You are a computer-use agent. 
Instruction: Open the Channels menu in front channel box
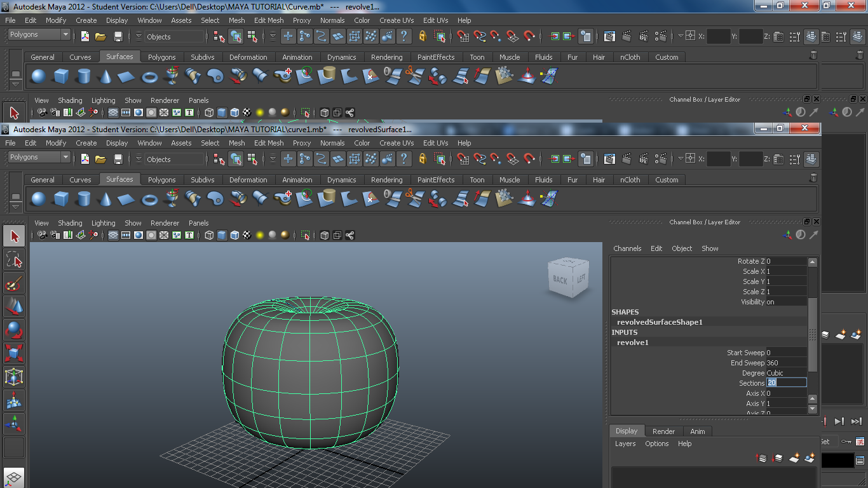(x=627, y=248)
